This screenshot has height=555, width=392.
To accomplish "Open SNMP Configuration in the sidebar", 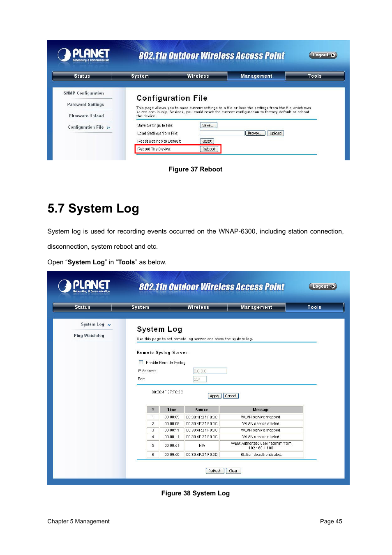I will coord(83,93).
